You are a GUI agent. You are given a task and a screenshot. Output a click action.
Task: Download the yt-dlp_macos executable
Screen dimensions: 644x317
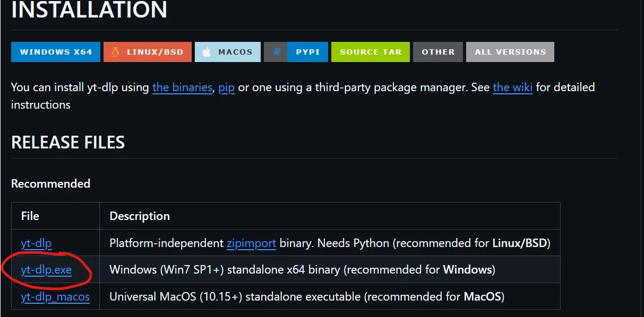click(55, 297)
